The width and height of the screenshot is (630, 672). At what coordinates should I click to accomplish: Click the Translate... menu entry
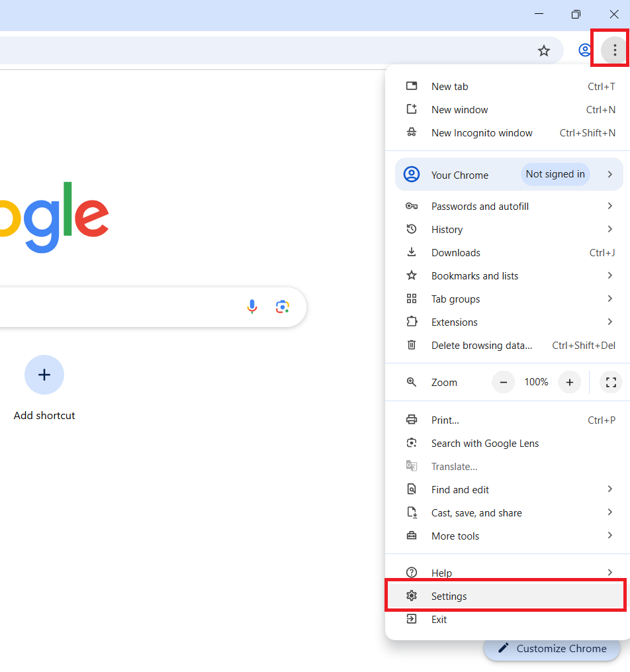[x=508, y=466]
